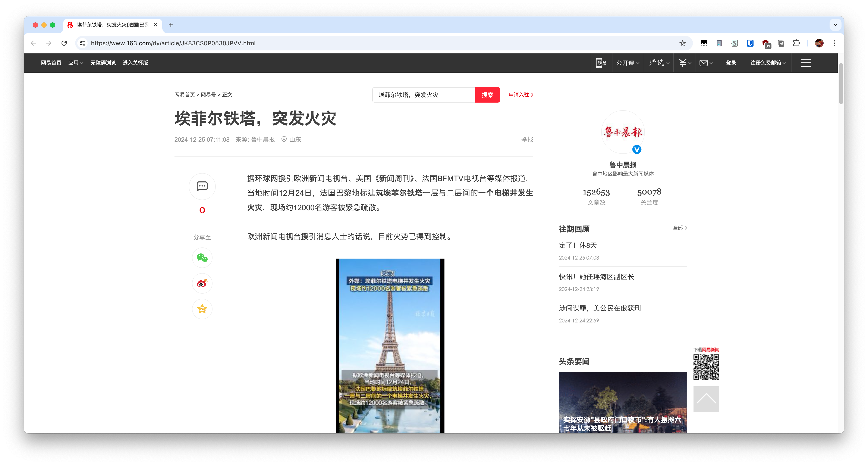Screen dimensions: 868x465
Task: Expand the 公开课 dropdown menu
Action: coord(625,63)
